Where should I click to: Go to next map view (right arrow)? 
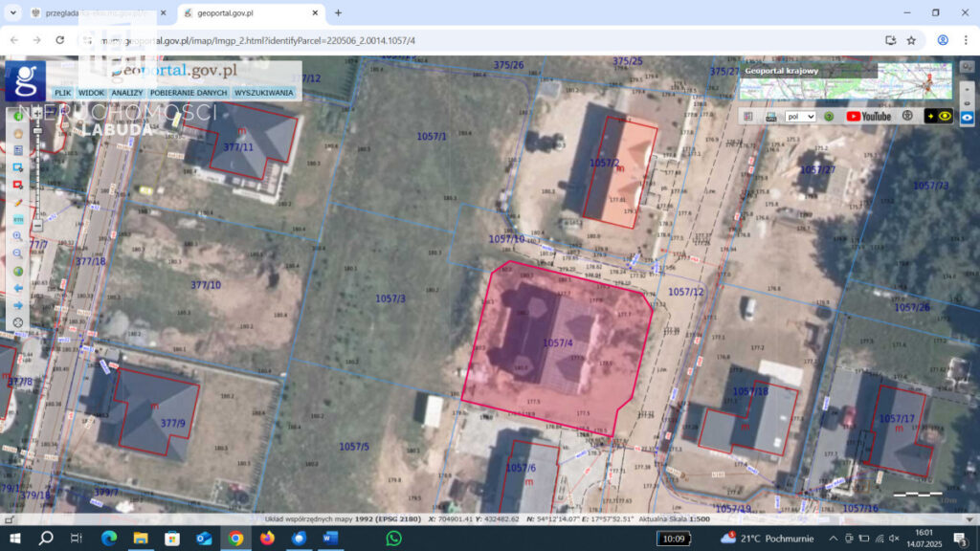click(x=17, y=305)
